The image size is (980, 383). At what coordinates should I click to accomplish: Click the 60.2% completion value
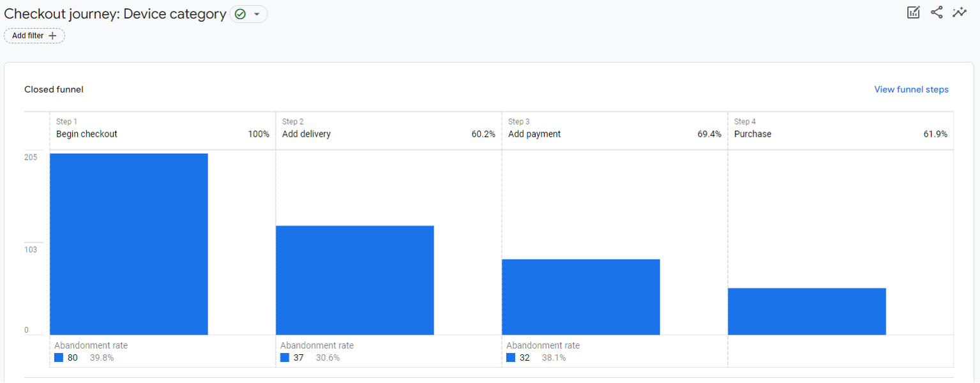pos(483,134)
